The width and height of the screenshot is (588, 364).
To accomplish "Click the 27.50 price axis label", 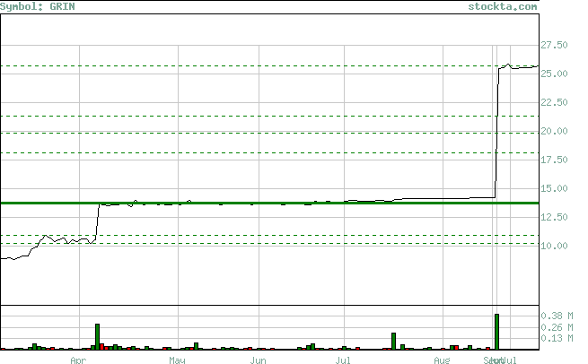I will (554, 45).
